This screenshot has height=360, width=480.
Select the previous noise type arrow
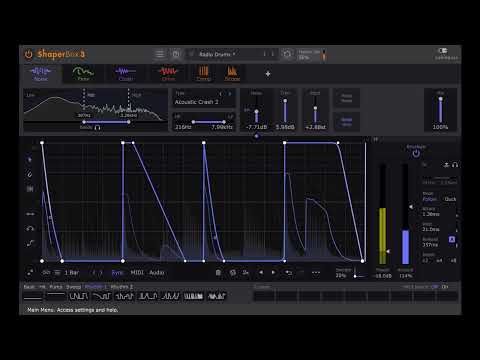click(220, 94)
